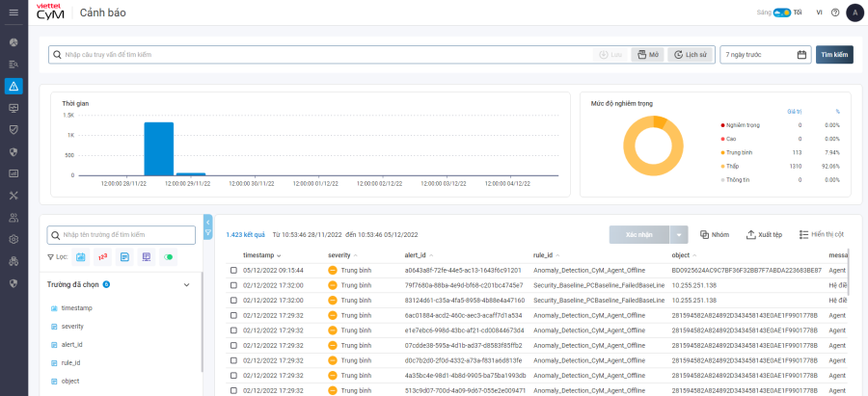Image resolution: width=868 pixels, height=396 pixels.
Task: Select alert_id in selected fields
Action: (71, 345)
